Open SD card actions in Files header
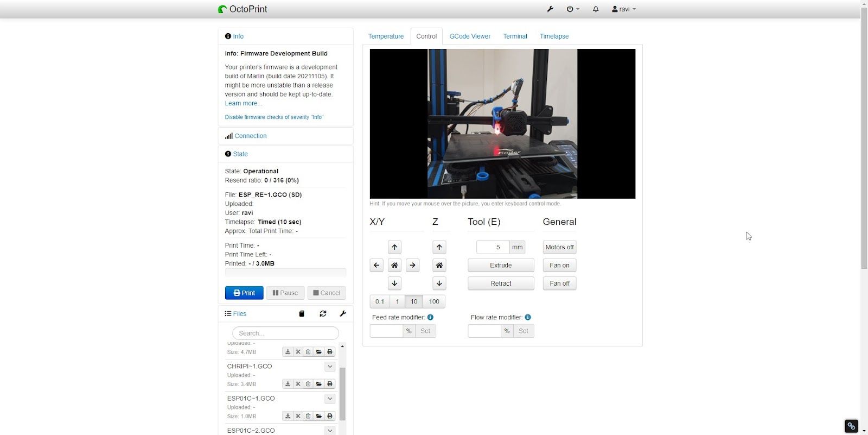The image size is (868, 435). coord(302,314)
